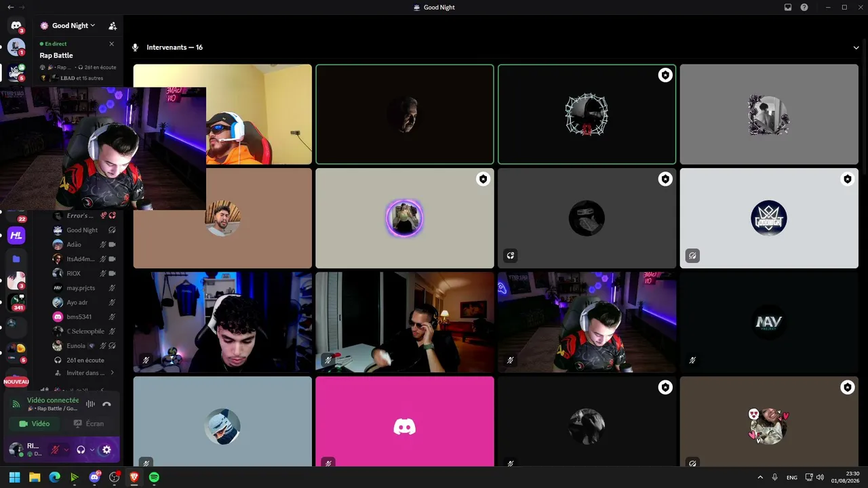Switch the ENG input language indicator
Screen dimensions: 868x488
[792, 477]
